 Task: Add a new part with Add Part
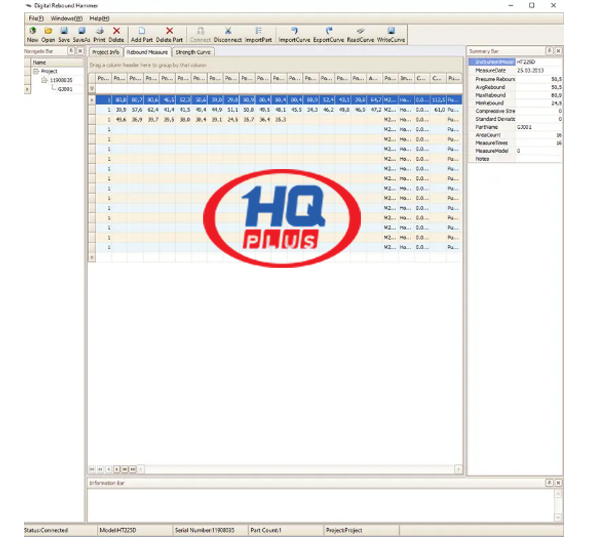pyautogui.click(x=142, y=35)
